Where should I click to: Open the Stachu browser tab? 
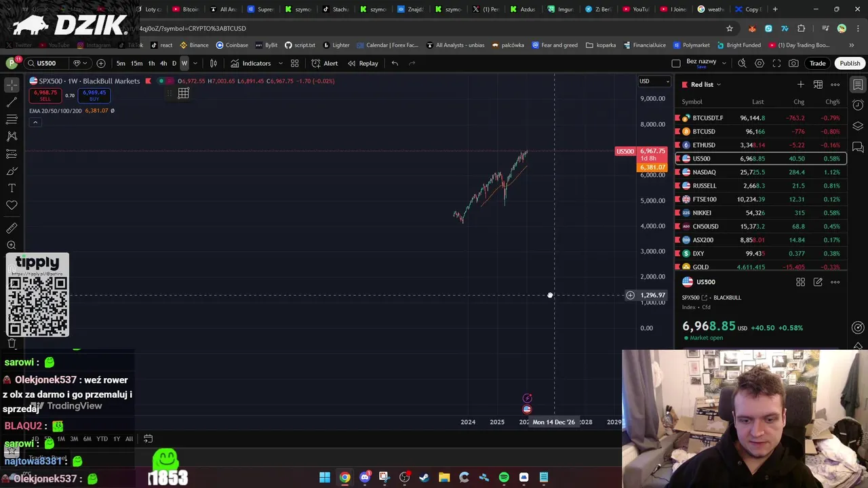pyautogui.click(x=336, y=9)
